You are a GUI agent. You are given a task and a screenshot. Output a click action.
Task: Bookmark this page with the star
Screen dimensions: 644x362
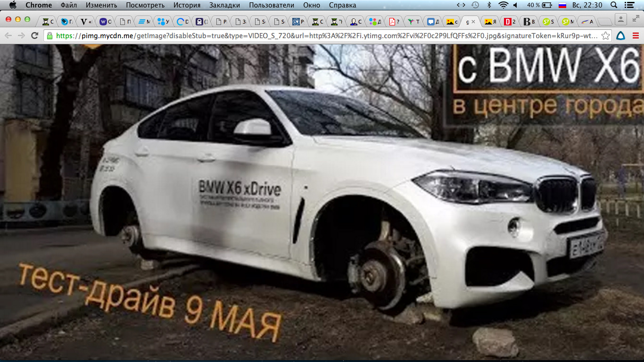(x=606, y=36)
